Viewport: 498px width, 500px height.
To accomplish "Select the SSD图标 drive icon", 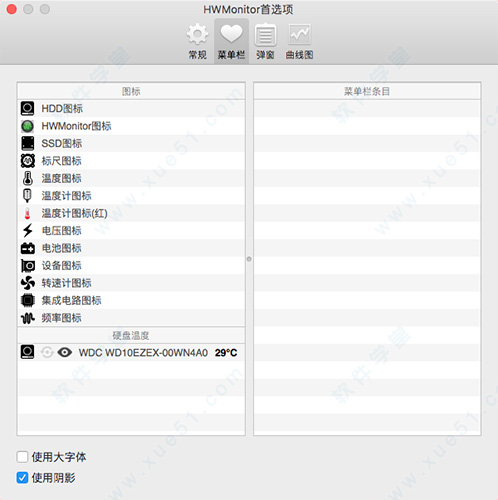I will point(27,143).
